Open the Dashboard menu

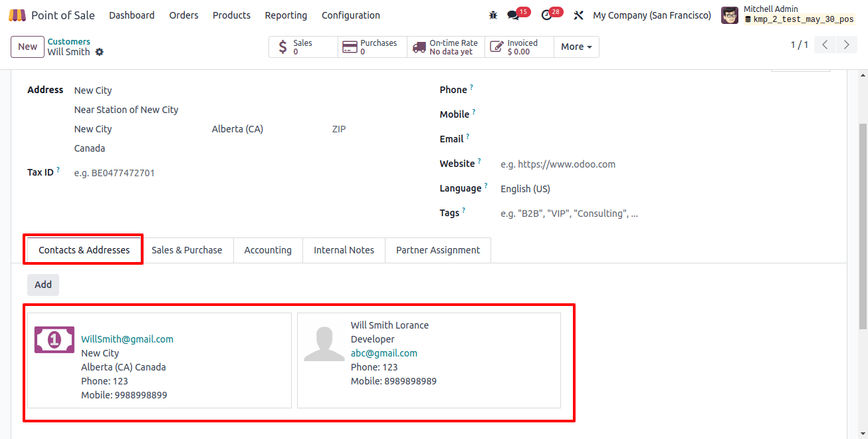[132, 15]
